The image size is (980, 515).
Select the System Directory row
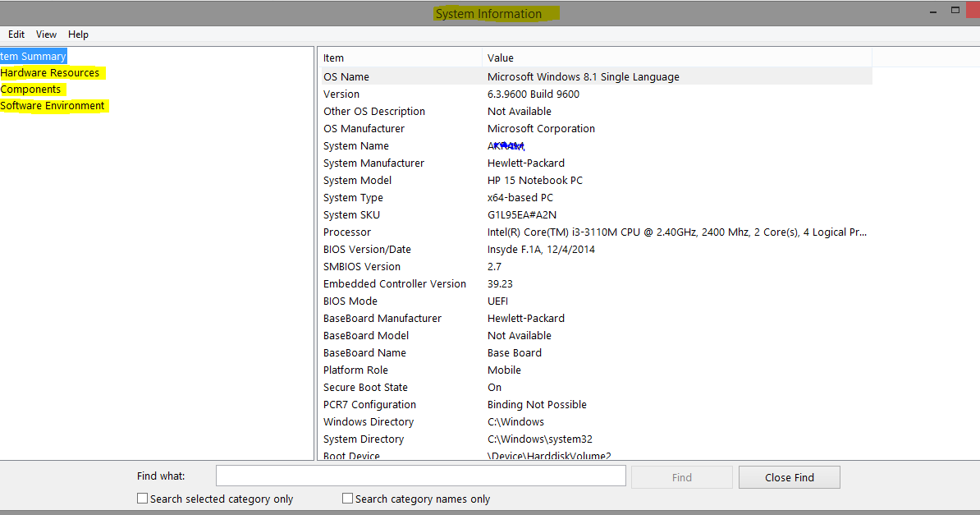point(595,439)
